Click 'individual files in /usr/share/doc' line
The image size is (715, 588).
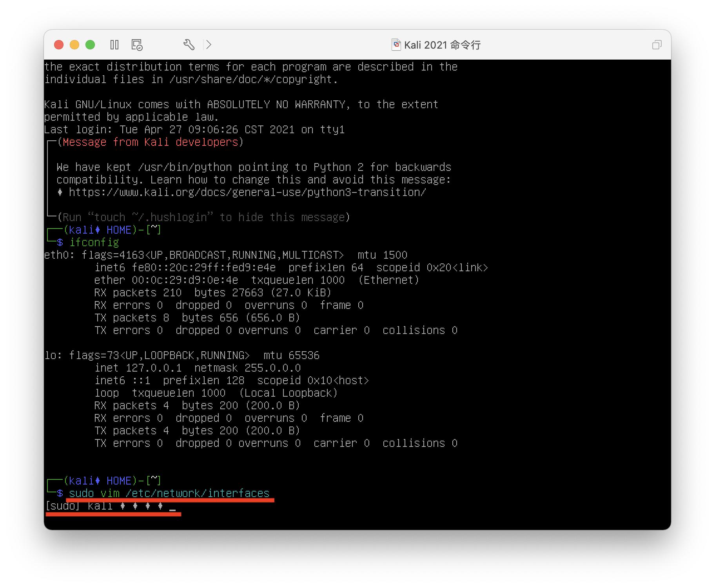pos(191,79)
